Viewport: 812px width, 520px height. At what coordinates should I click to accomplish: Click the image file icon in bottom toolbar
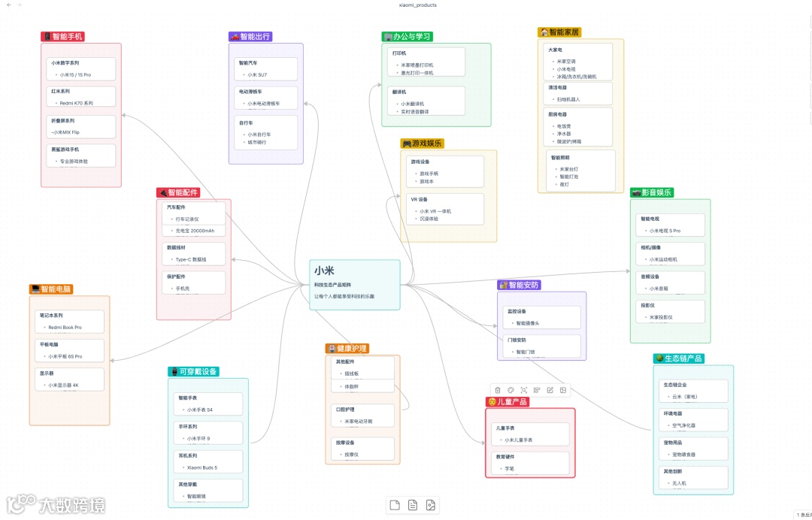pyautogui.click(x=430, y=505)
